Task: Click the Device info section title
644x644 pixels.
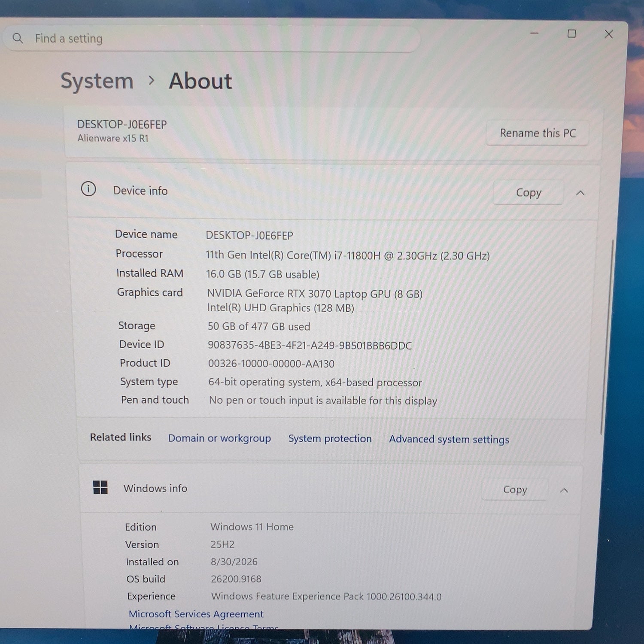Action: point(140,191)
